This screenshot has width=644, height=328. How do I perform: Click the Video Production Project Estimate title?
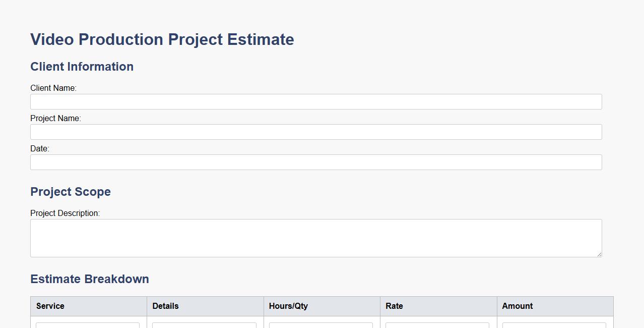coord(162,39)
